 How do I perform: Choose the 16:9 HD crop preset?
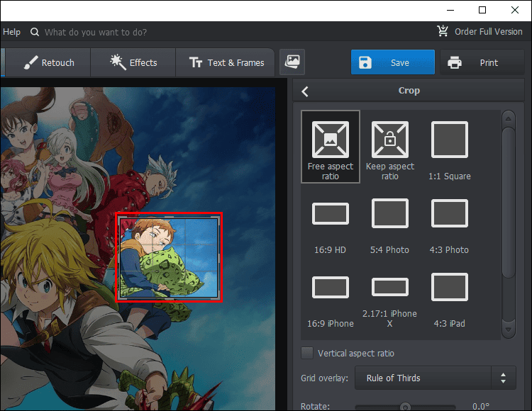[x=330, y=214]
